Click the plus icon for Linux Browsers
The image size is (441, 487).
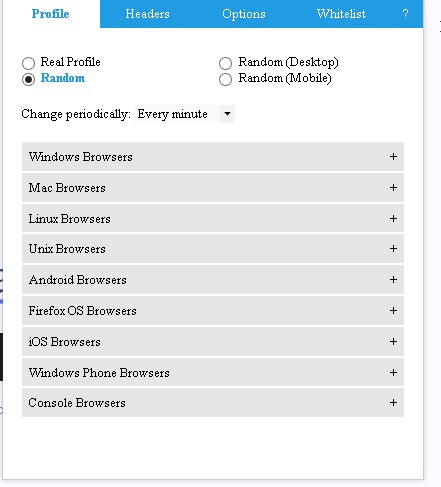pyautogui.click(x=393, y=219)
